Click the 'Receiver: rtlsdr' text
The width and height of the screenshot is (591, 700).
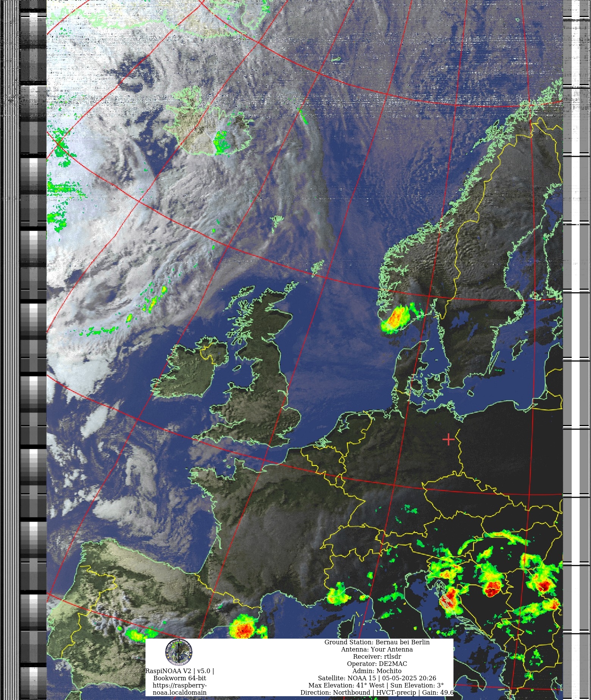coord(377,656)
